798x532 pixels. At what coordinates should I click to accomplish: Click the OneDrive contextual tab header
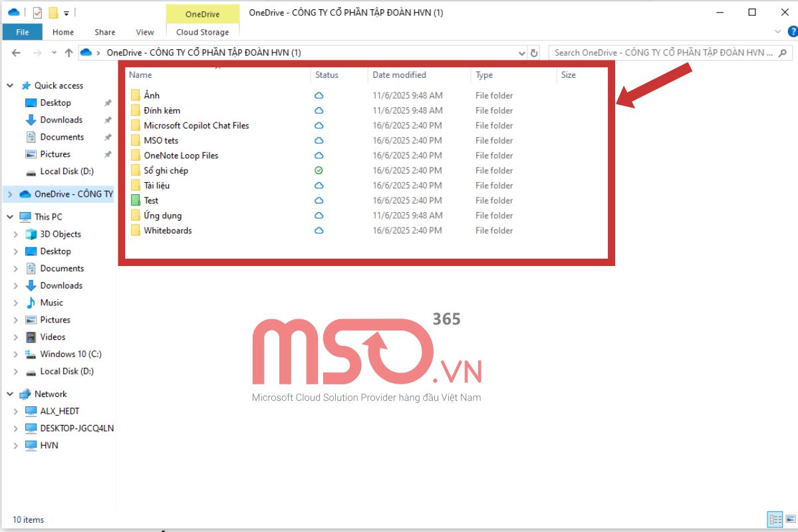coord(203,14)
